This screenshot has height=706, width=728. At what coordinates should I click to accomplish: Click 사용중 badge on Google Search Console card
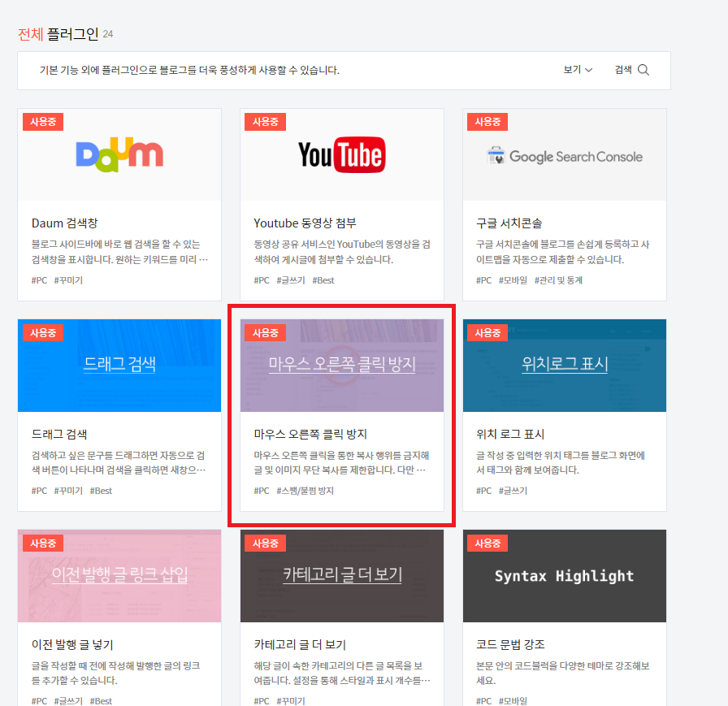click(487, 122)
